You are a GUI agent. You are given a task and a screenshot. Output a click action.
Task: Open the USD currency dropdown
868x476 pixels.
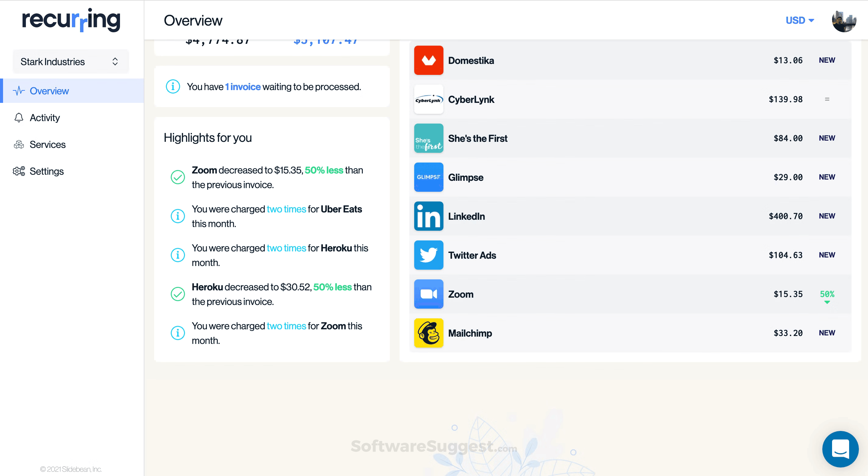point(799,20)
